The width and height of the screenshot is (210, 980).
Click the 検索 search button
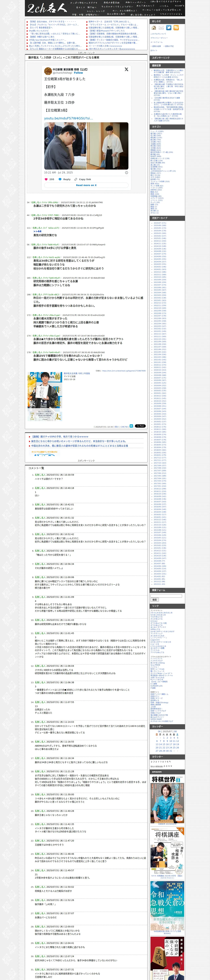[x=155, y=600]
